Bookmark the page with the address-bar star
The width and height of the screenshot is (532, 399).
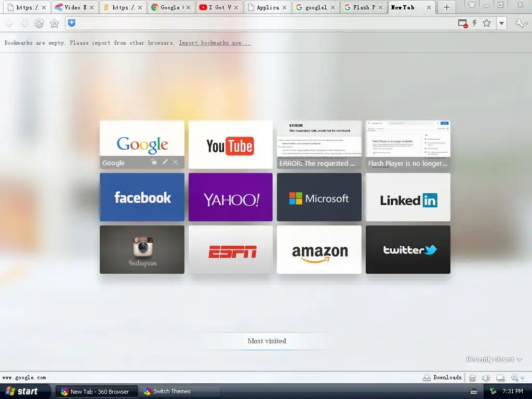487,23
